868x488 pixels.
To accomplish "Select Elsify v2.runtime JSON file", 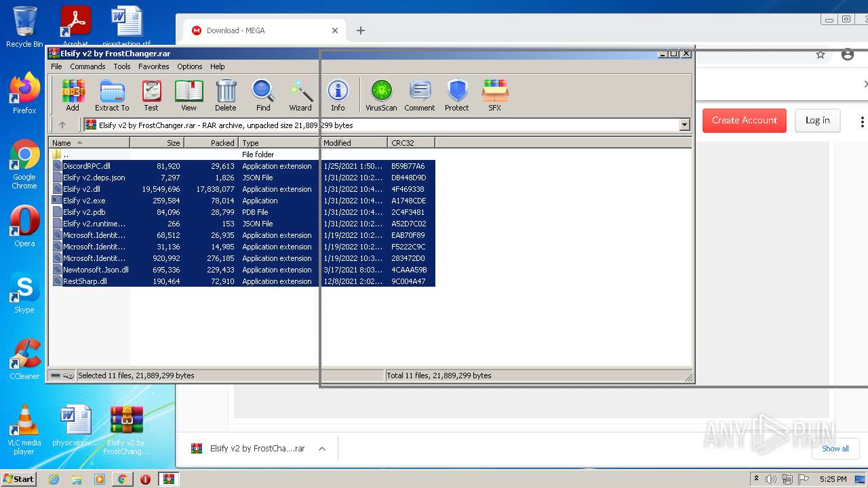I will 242,224.
